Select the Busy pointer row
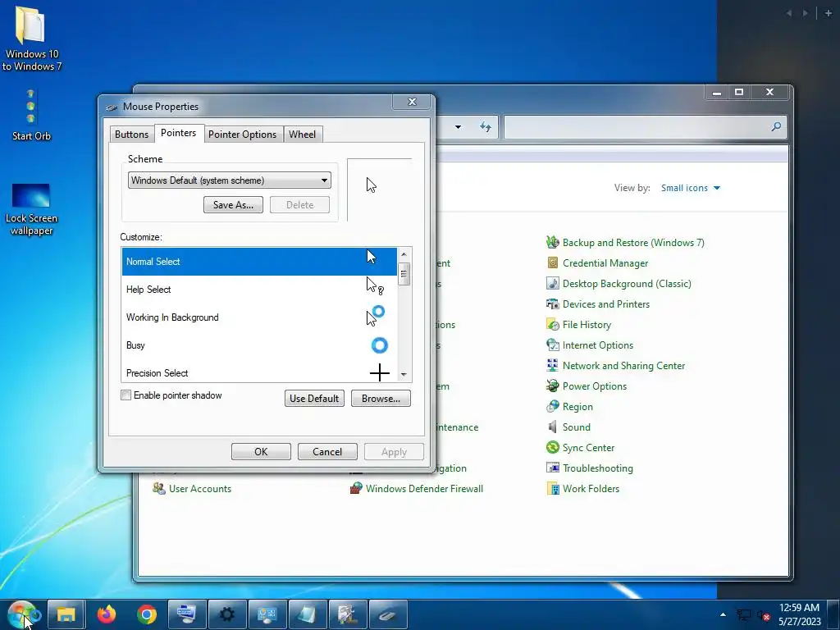This screenshot has height=630, width=840. (x=259, y=345)
